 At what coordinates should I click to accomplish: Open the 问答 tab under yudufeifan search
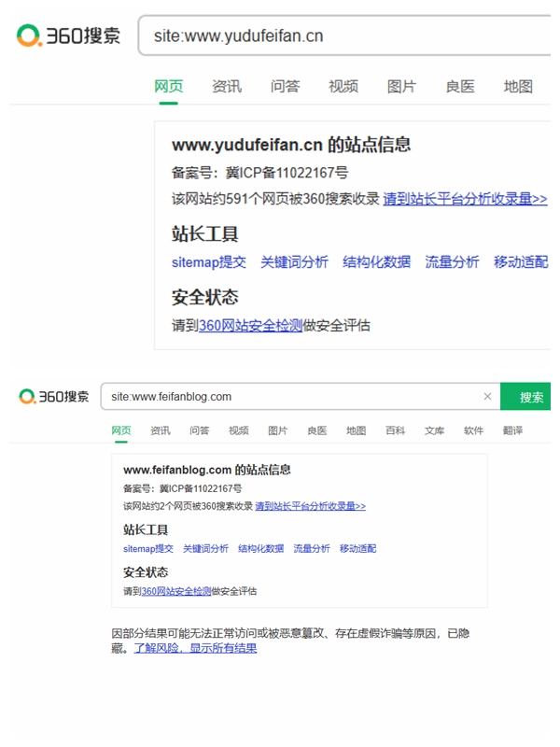pos(285,87)
